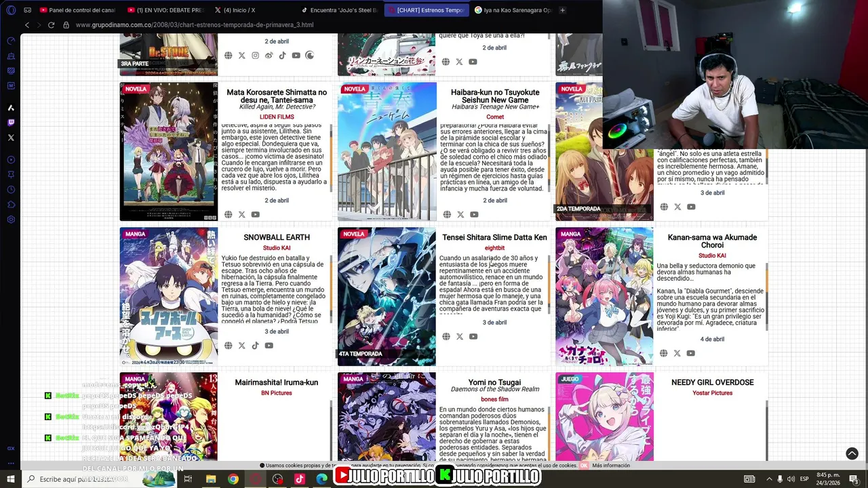Open Microsoft Edge from the taskbar
The width and height of the screenshot is (868, 488).
321,479
